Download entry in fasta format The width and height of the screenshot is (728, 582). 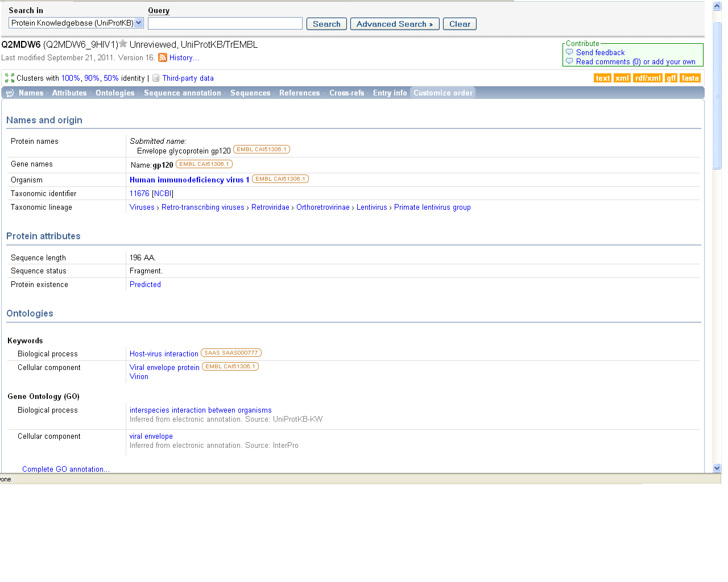point(690,78)
